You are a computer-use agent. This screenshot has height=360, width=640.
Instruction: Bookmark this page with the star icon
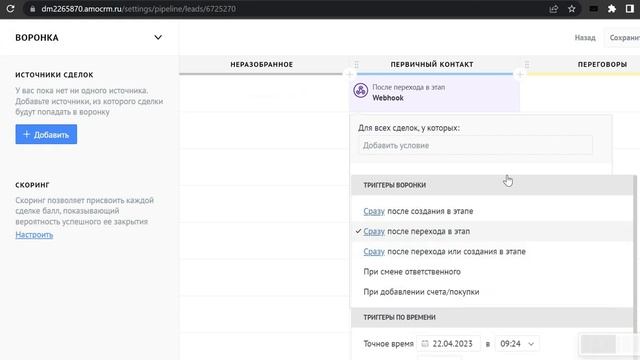tap(571, 9)
